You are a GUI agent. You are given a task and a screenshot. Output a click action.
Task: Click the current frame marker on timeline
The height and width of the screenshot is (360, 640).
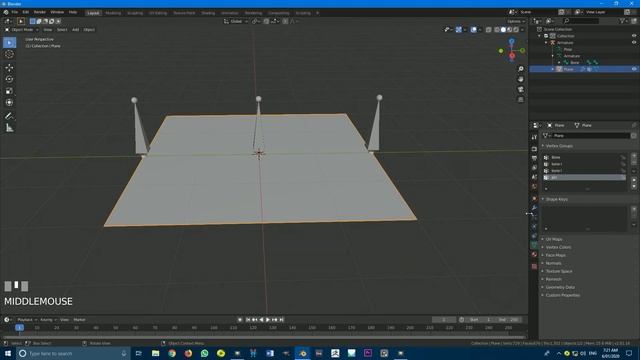point(19,328)
